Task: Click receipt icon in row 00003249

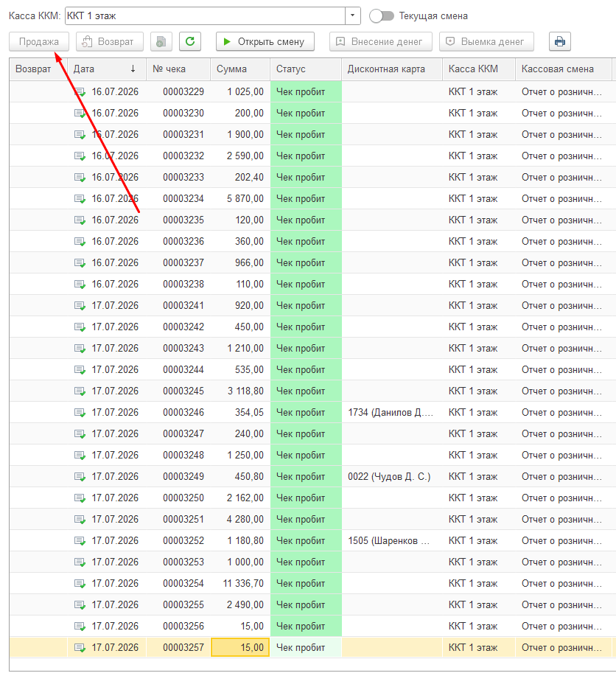Action: 80,476
